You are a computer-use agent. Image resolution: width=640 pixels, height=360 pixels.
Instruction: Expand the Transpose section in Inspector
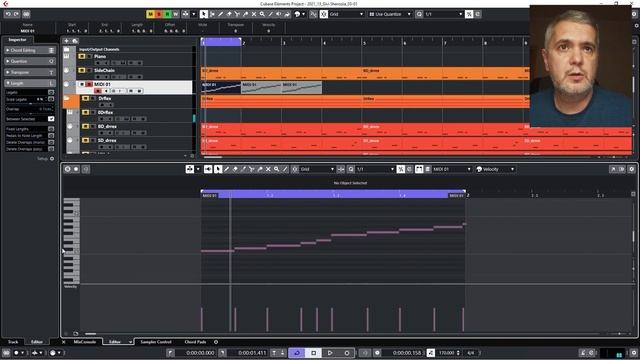[x=29, y=72]
